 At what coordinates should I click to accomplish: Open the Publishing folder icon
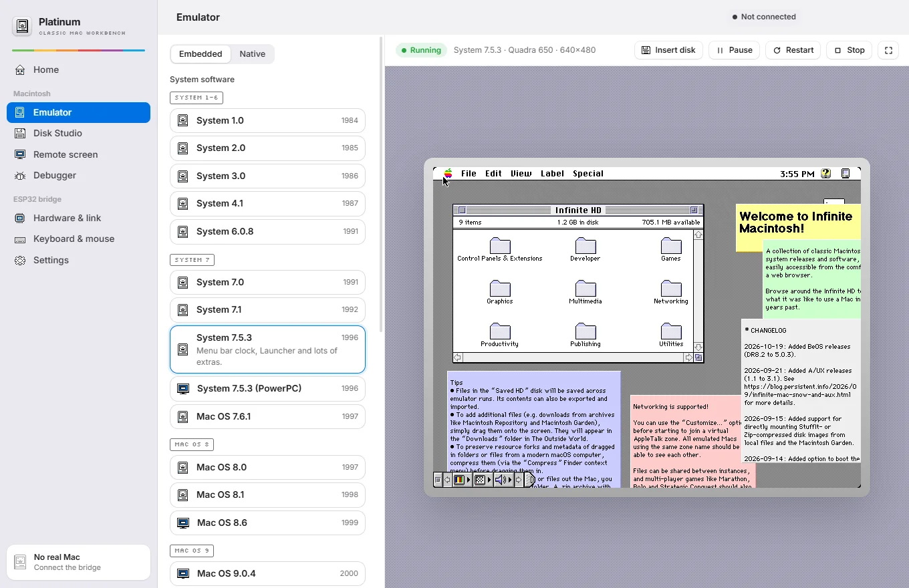click(586, 331)
